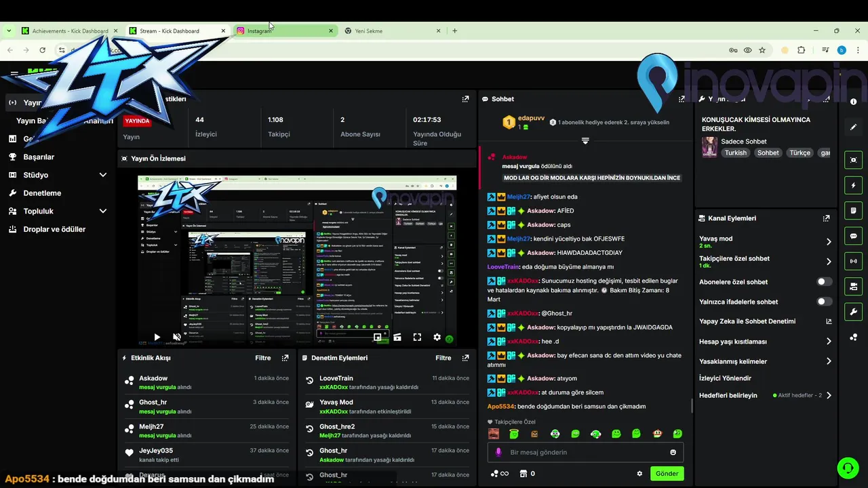
Task: Unmute the stream preview audio
Action: click(177, 337)
